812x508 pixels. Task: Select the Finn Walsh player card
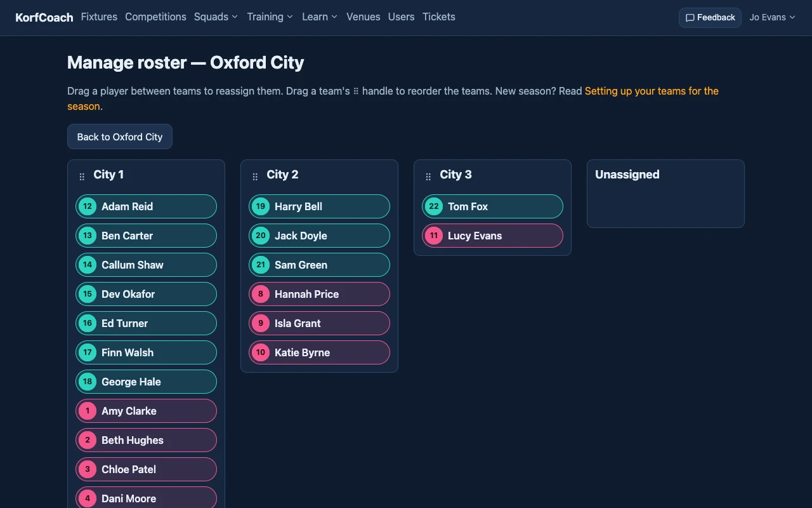(146, 352)
